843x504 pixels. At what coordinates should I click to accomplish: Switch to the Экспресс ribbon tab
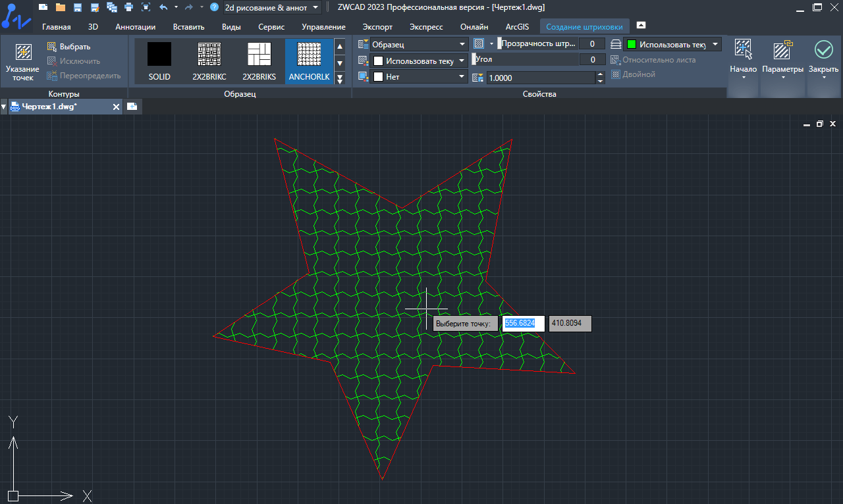click(426, 27)
